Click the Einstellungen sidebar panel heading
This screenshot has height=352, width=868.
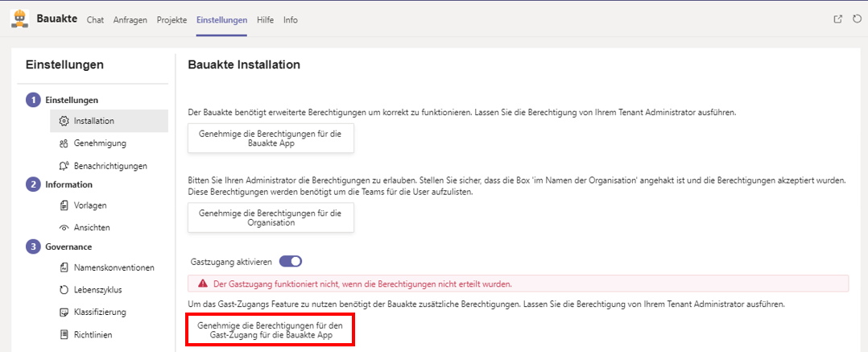(x=64, y=64)
